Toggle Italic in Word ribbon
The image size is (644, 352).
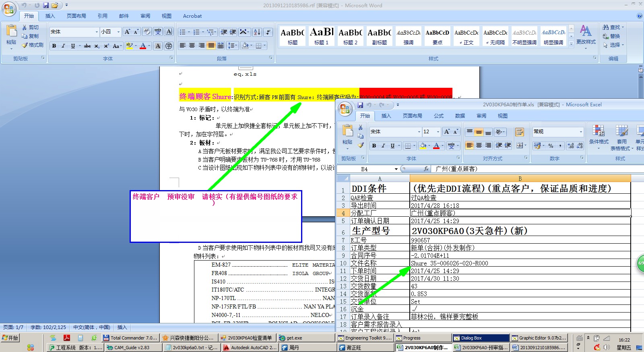click(63, 46)
